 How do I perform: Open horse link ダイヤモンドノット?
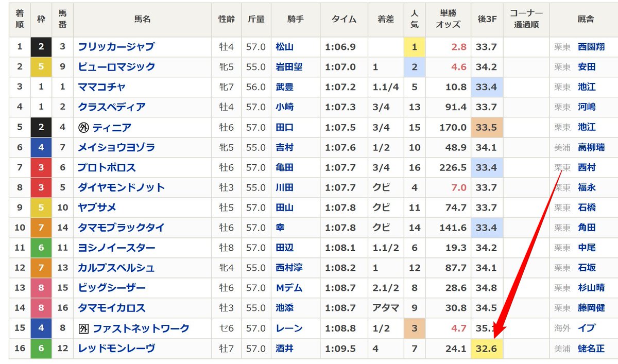click(x=121, y=187)
